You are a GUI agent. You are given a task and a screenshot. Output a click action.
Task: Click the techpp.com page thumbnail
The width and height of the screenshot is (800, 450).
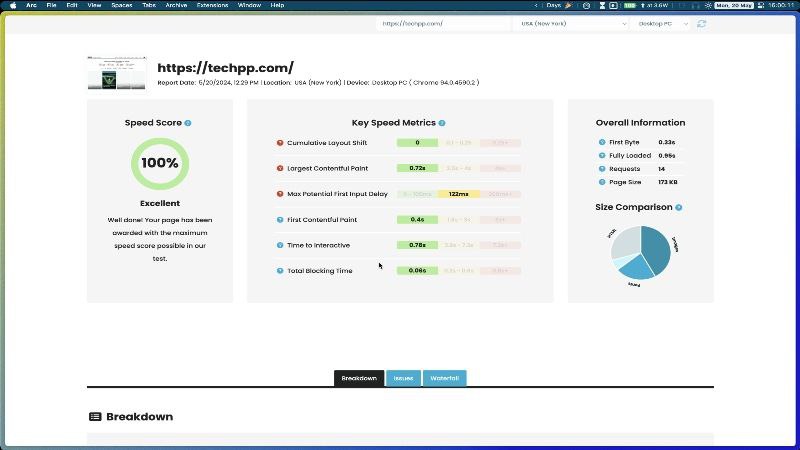117,73
